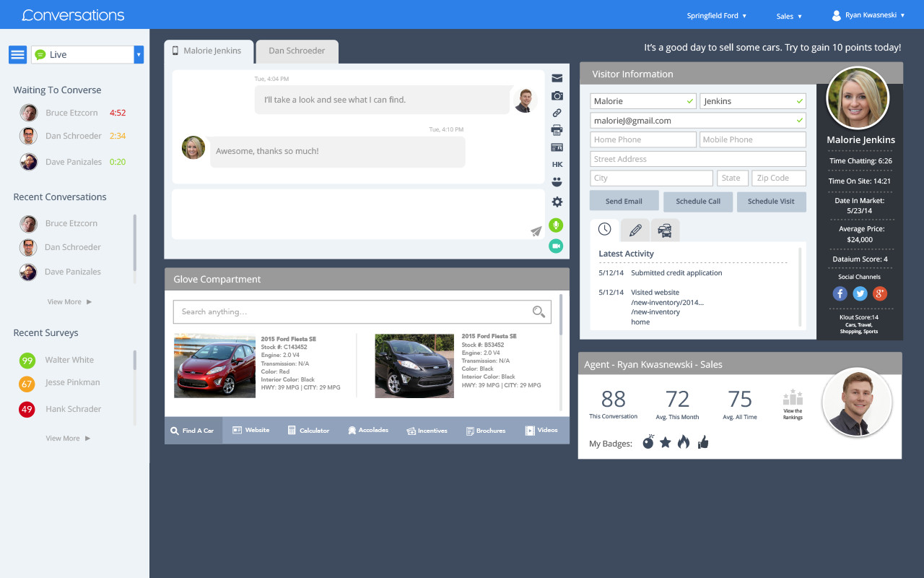
Task: Open chat settings gear icon
Action: tap(557, 202)
